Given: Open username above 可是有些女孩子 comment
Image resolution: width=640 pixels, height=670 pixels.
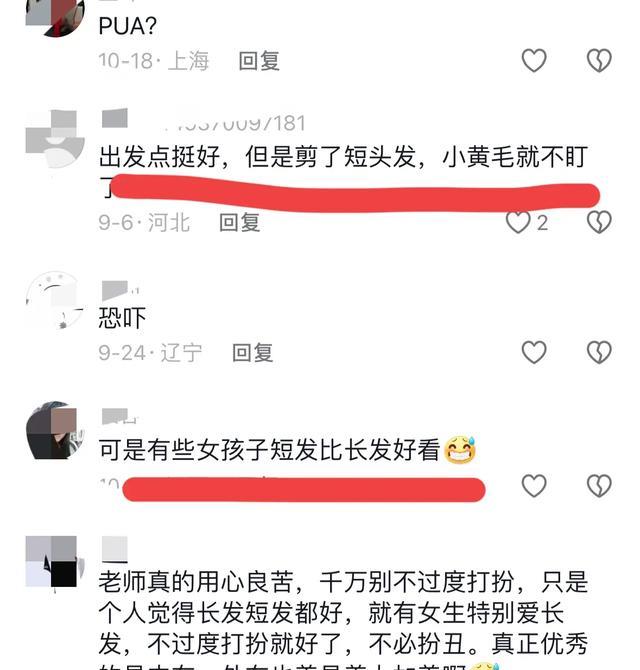Looking at the screenshot, I should (x=120, y=416).
